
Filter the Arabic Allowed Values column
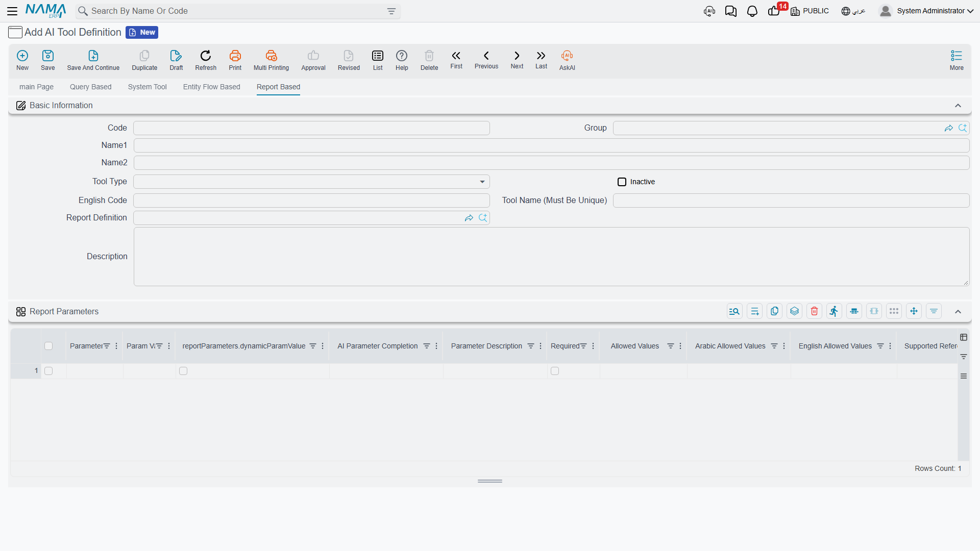(x=774, y=346)
